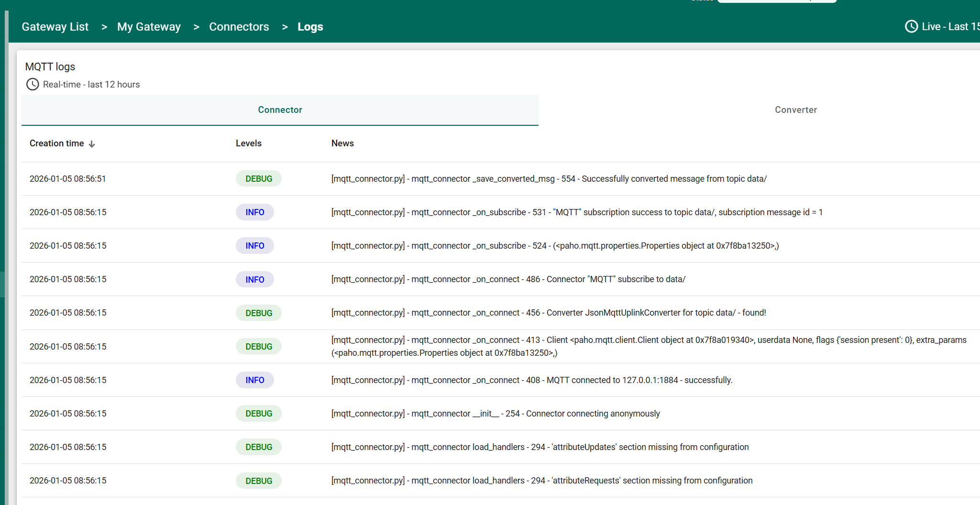The image size is (980, 505).
Task: Click DEBUG badge on the 08:56:51 log row
Action: click(x=258, y=179)
